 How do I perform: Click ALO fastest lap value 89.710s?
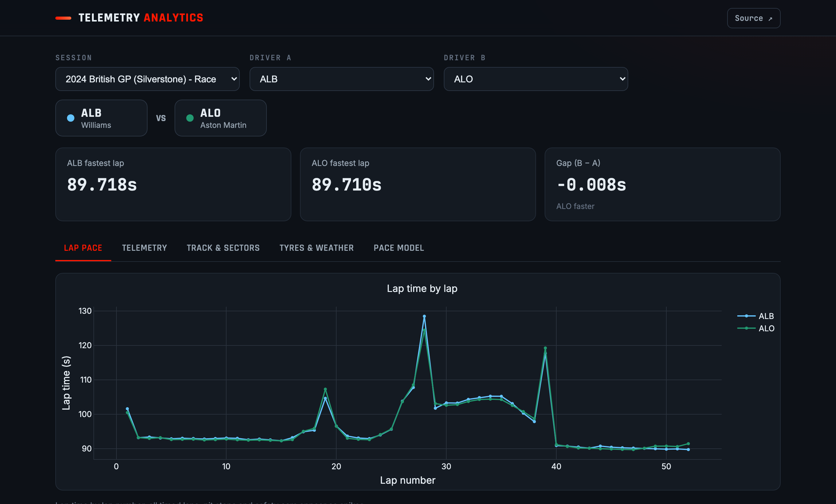(x=347, y=185)
